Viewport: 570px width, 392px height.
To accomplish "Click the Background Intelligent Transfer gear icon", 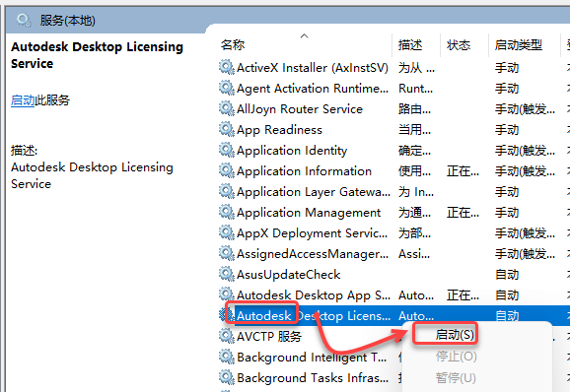I will coord(227,358).
